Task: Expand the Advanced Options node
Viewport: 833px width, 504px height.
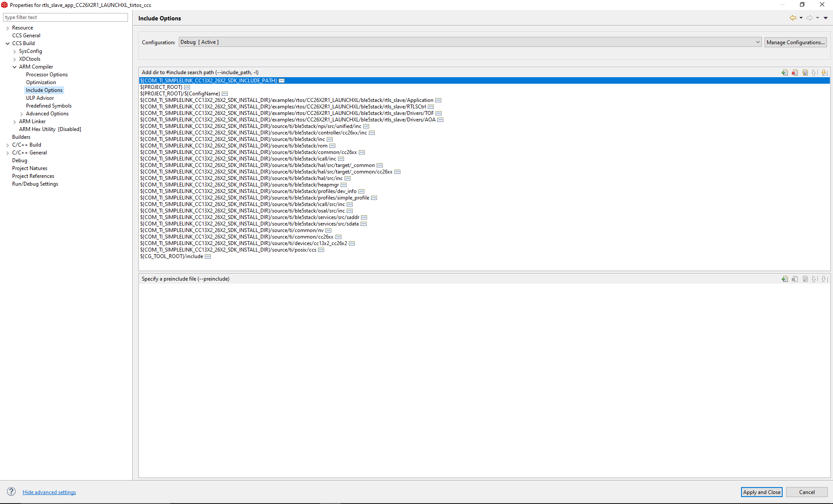Action: tap(21, 114)
